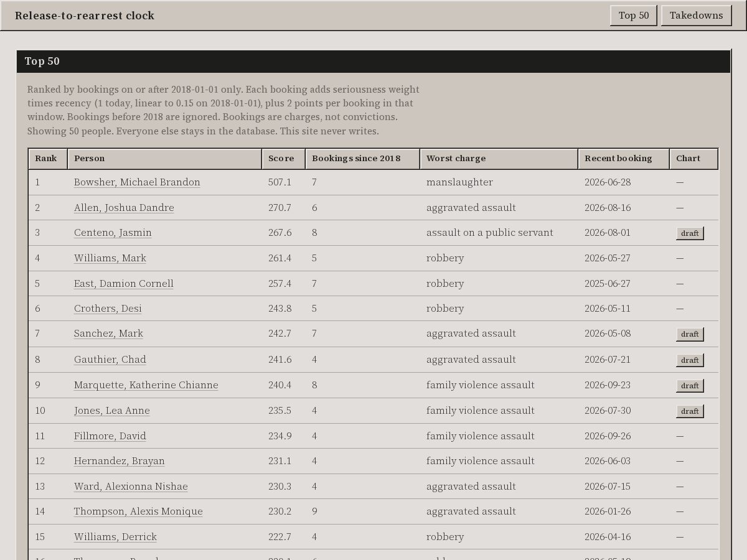Open Bowsher, Michael Brandon's profile
This screenshot has height=560, width=747.
click(137, 182)
